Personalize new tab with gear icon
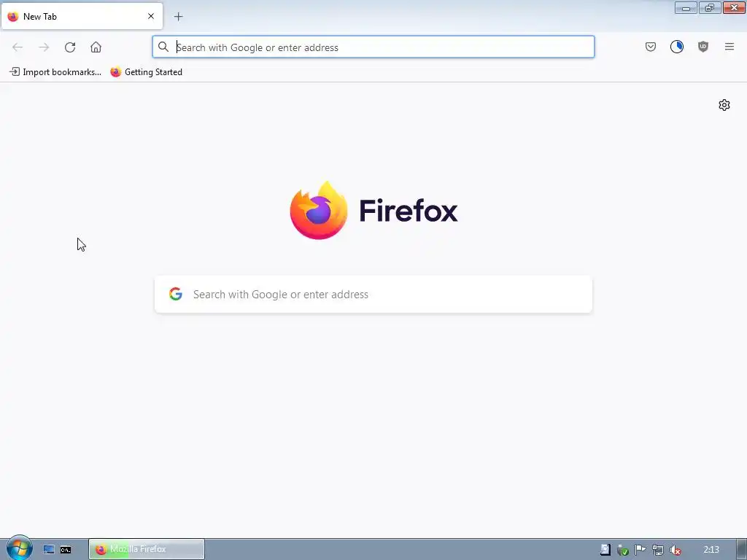747x560 pixels. pos(724,105)
